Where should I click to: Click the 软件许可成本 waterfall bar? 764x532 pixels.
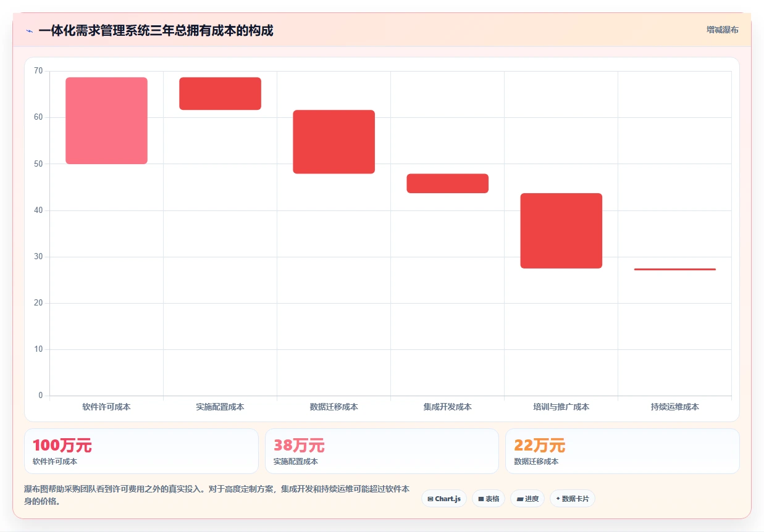(106, 121)
